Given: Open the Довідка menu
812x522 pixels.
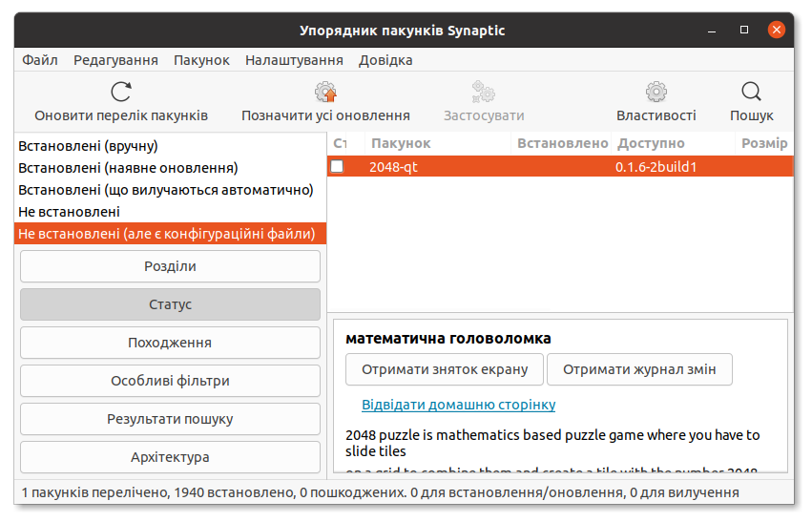Looking at the screenshot, I should 385,60.
